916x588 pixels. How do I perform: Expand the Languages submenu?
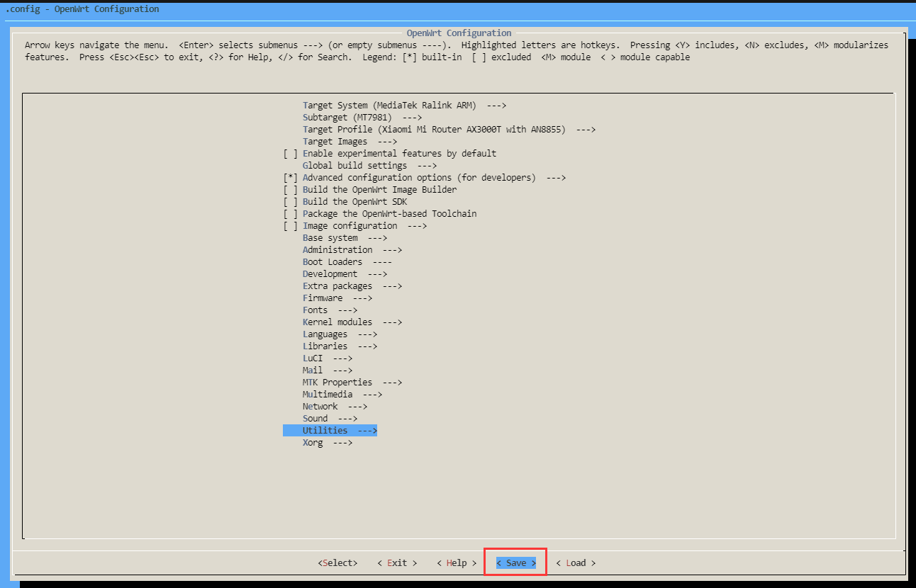(340, 334)
